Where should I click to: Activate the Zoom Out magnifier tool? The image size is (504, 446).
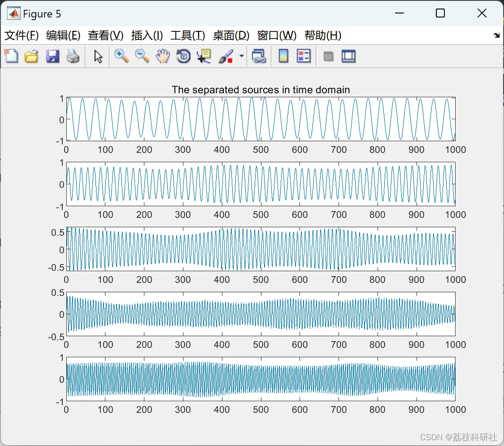(142, 56)
